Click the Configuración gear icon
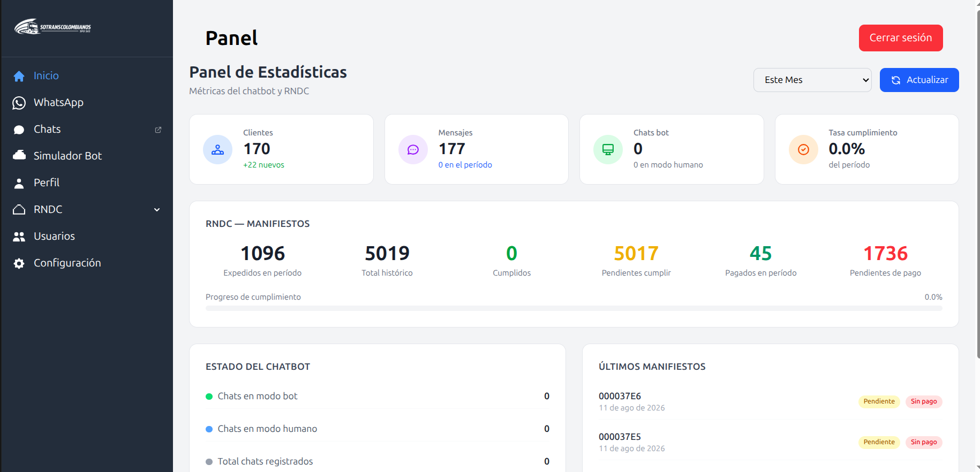The width and height of the screenshot is (980, 472). 19,263
